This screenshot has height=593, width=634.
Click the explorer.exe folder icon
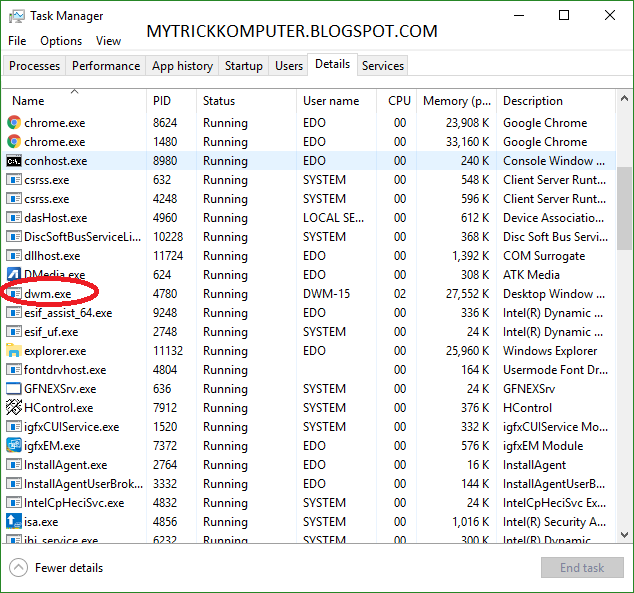[14, 350]
